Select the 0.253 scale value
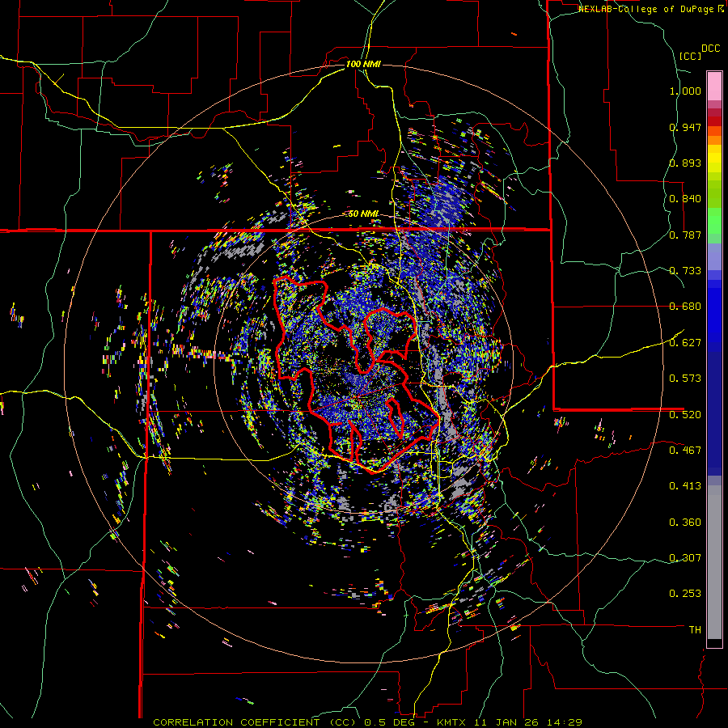Viewport: 728px width, 728px height. pos(685,594)
